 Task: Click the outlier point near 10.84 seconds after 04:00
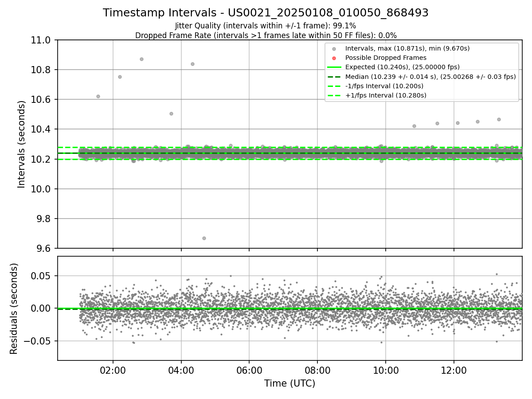pyautogui.click(x=192, y=64)
